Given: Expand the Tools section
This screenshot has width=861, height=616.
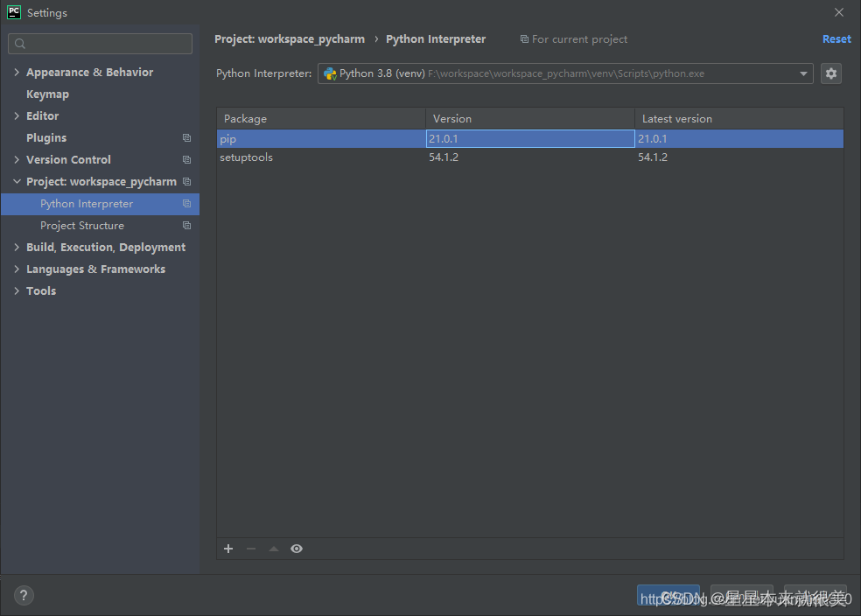Looking at the screenshot, I should click(x=17, y=291).
